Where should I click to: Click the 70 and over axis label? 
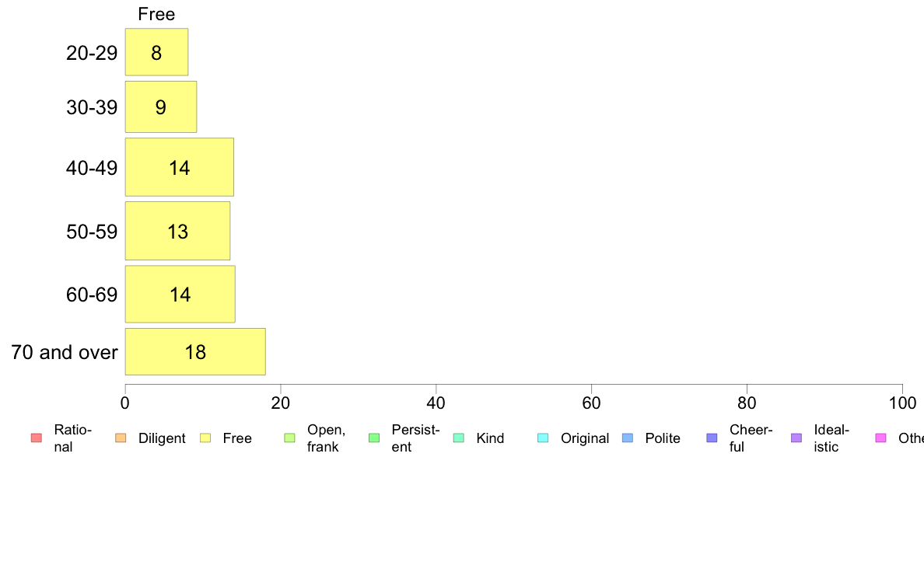pyautogui.click(x=65, y=352)
